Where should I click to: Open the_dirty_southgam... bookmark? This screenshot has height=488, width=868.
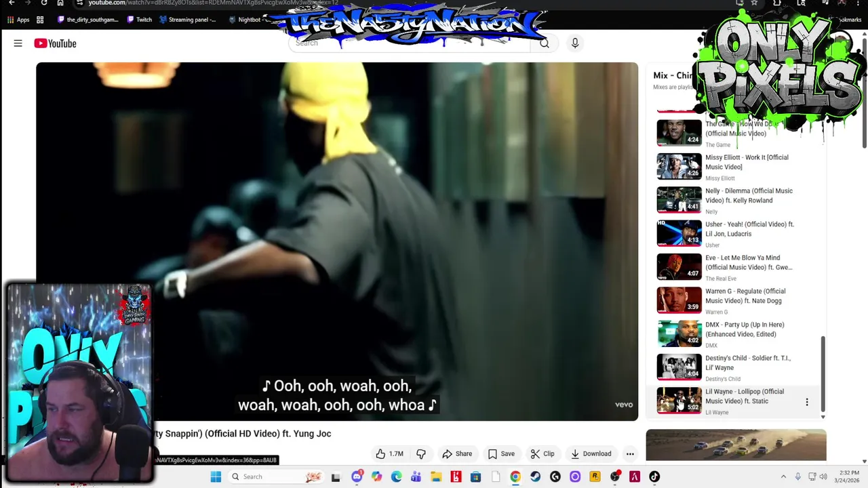(x=87, y=20)
